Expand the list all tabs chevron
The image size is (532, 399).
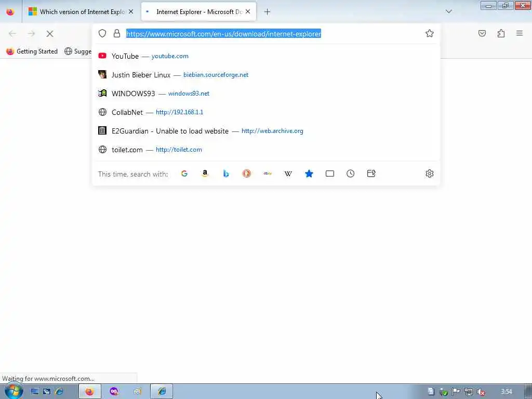(448, 11)
